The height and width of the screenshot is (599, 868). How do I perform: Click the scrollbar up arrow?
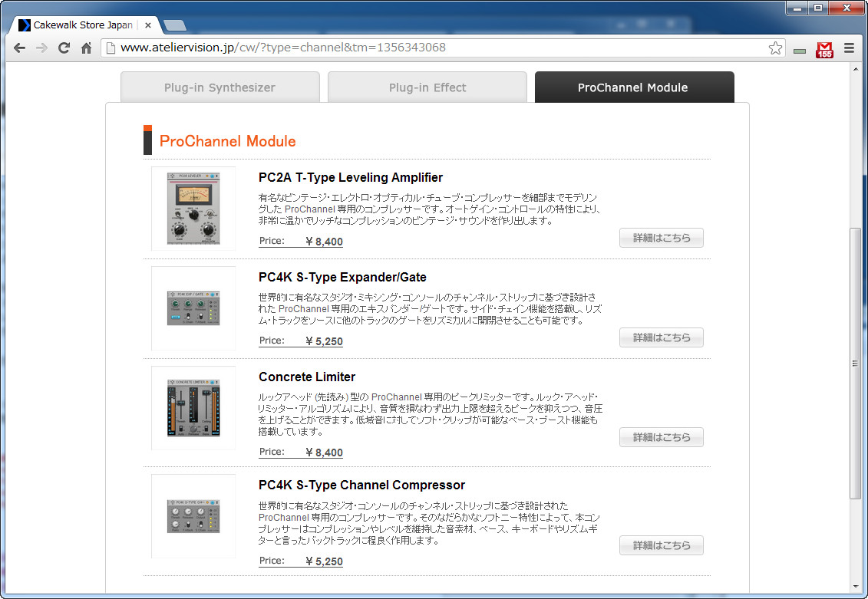855,68
